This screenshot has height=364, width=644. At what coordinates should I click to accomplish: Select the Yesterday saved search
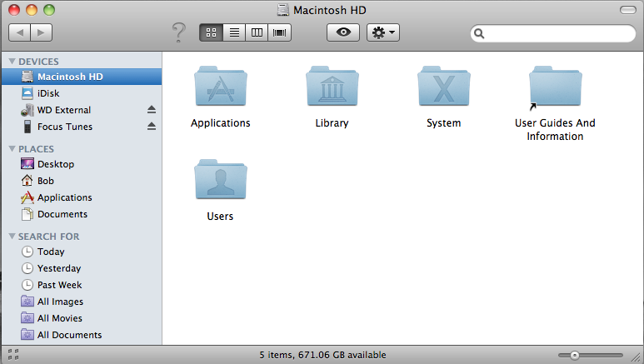point(82,268)
